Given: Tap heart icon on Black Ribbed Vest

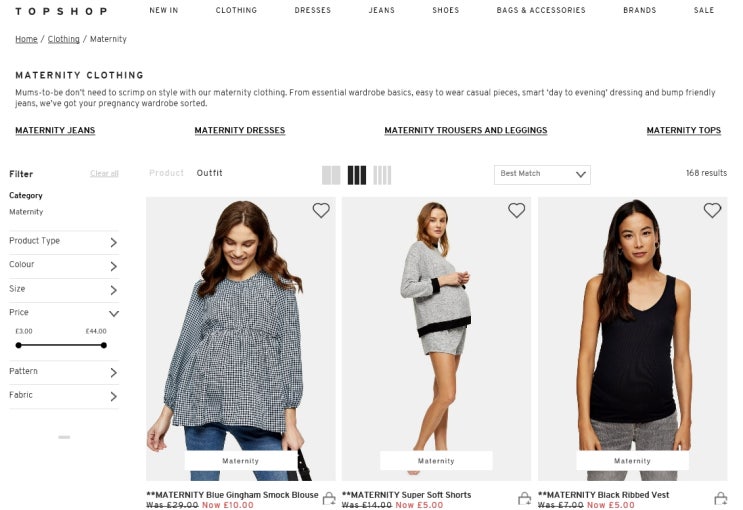Looking at the screenshot, I should 712,210.
